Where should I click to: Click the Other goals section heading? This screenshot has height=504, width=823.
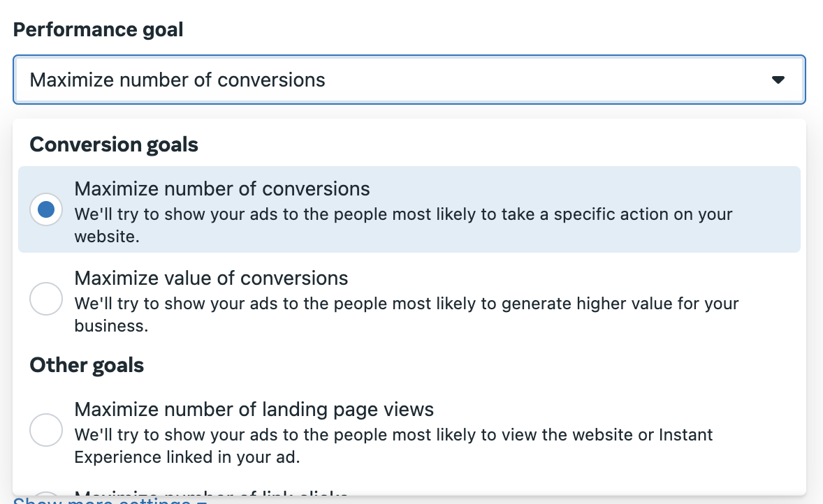87,365
